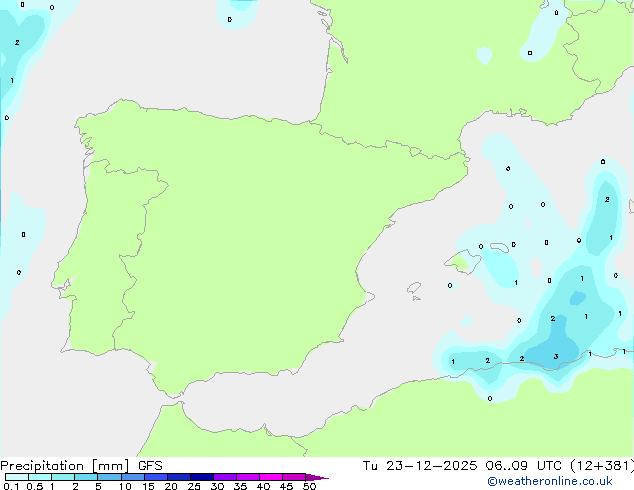Click the '40' legend scale label
Screen dimensions: 634x490
[x=263, y=486]
